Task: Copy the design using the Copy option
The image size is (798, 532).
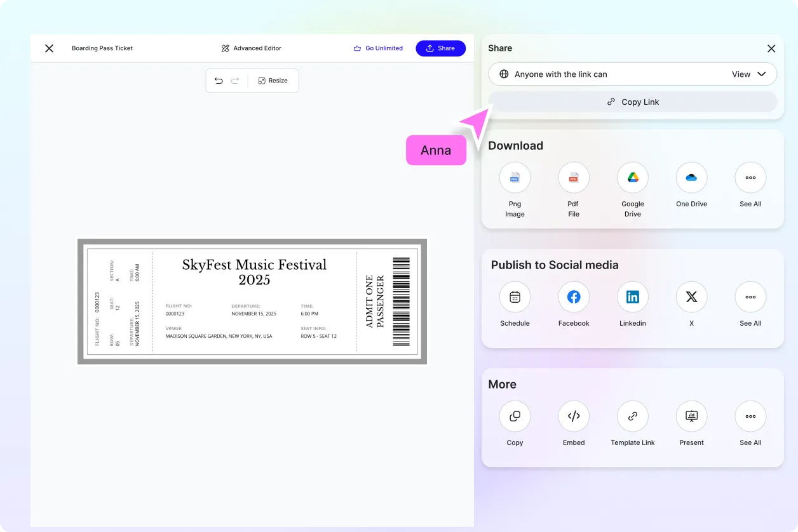Action: pos(515,416)
